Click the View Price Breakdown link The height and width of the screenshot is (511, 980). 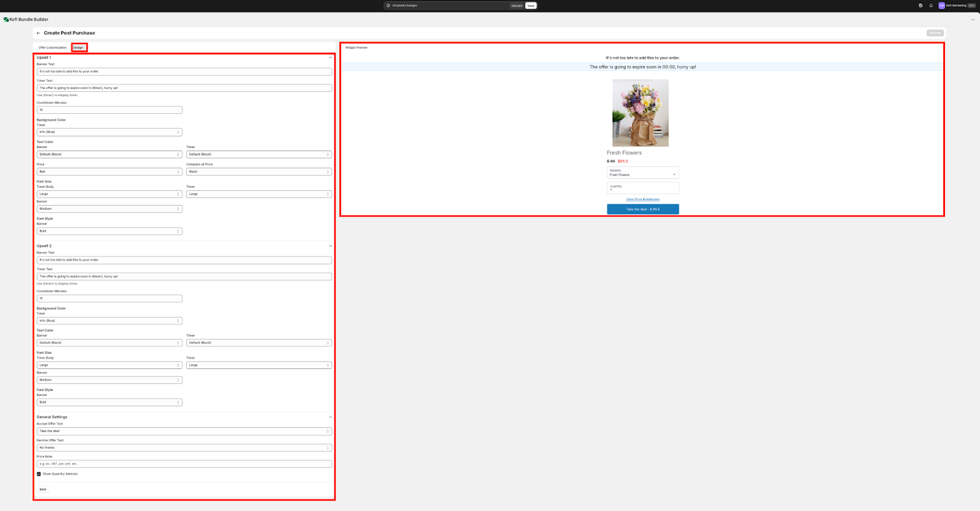click(x=643, y=199)
